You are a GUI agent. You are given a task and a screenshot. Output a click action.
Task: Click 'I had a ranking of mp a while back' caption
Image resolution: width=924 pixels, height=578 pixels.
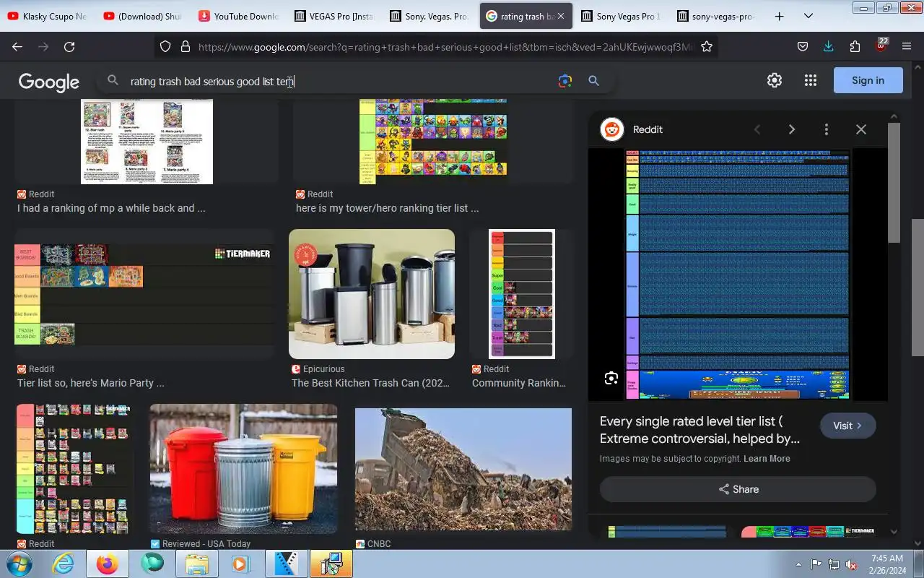coord(111,208)
